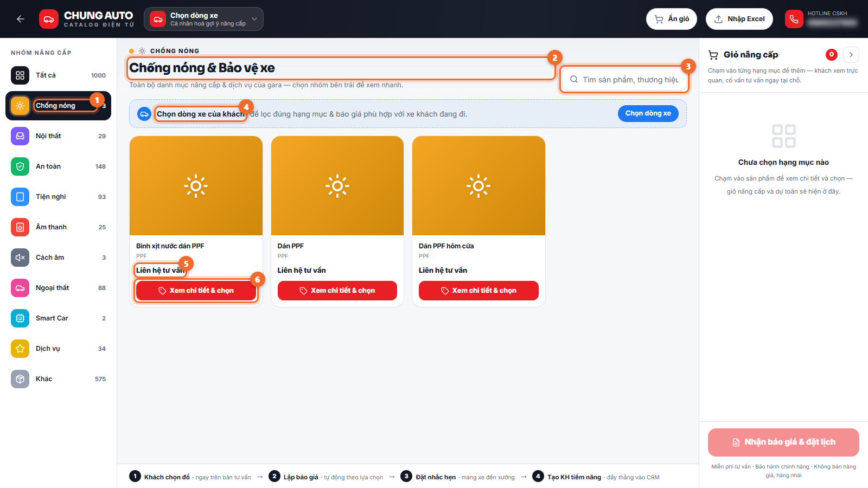
Task: Open the Dịch vụ star icon
Action: pyautogui.click(x=20, y=349)
